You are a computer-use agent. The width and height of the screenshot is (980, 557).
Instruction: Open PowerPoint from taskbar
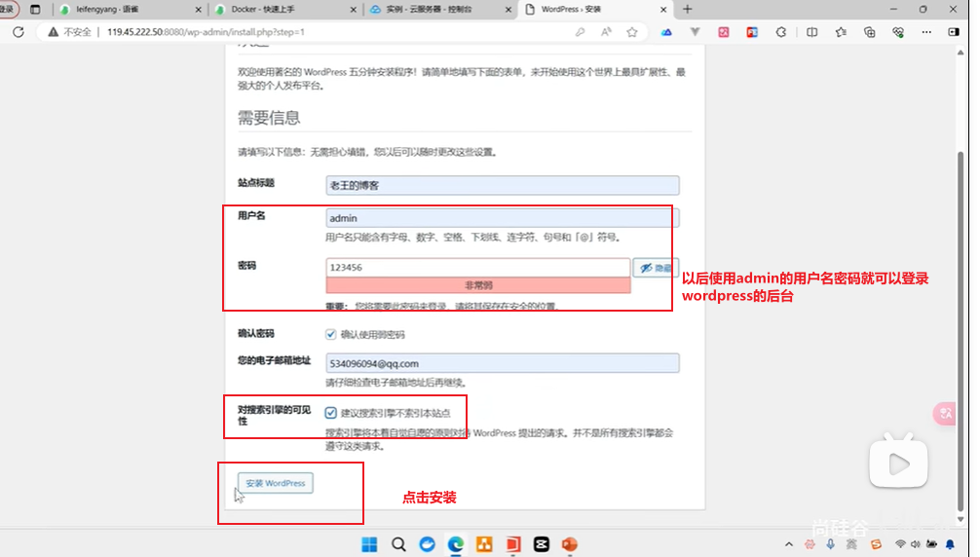click(569, 544)
